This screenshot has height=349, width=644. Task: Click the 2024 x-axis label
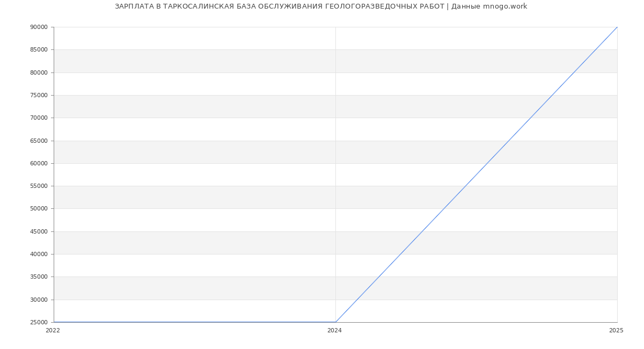point(334,331)
